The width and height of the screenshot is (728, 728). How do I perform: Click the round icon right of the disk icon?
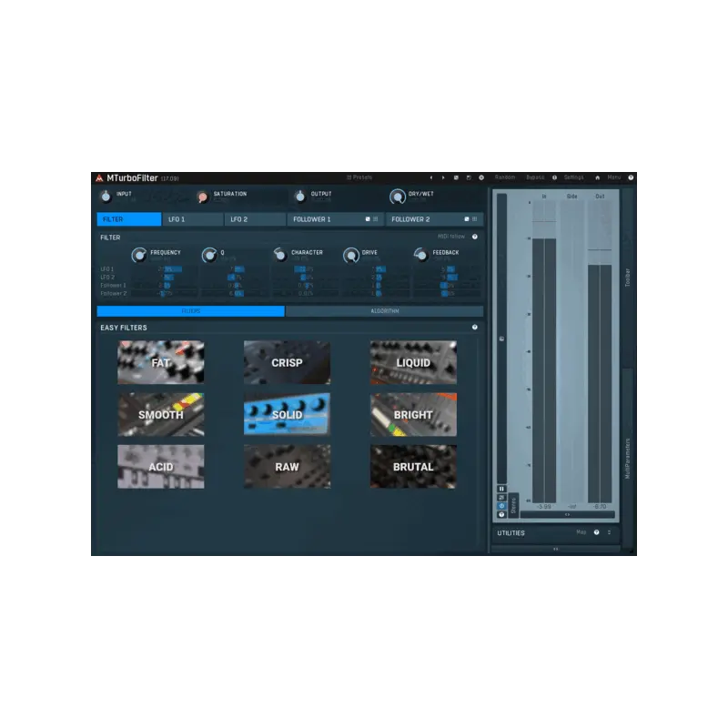coord(481,177)
